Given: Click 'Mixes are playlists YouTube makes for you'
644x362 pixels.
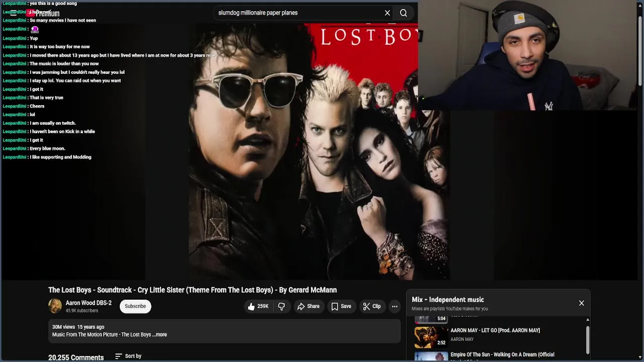Looking at the screenshot, I should pos(450,309).
